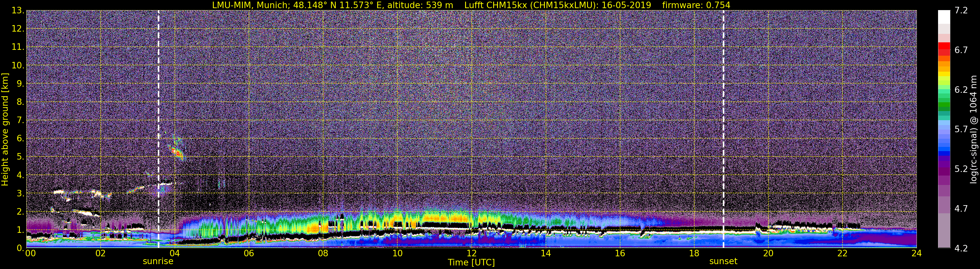Click the red segment of the colorbar

coord(944,46)
